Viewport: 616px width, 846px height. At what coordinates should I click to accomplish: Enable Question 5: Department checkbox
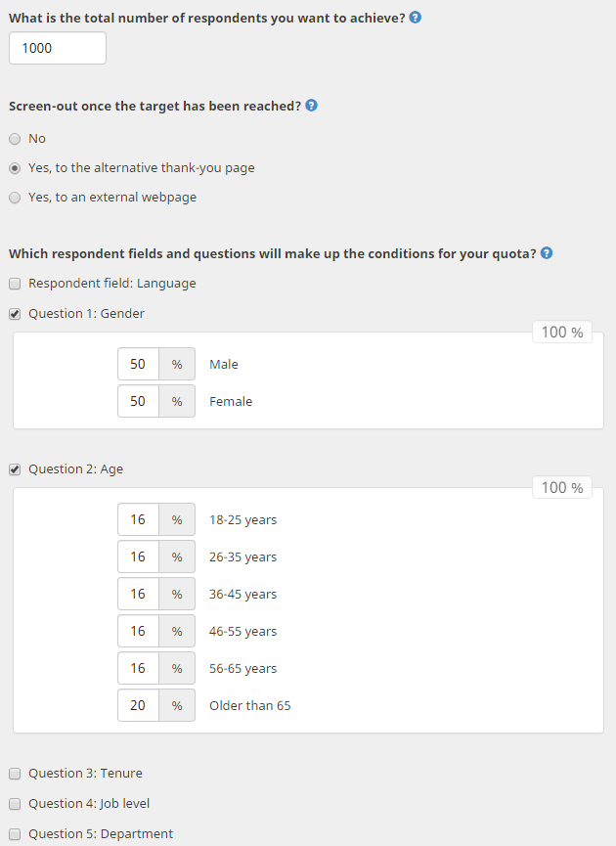point(15,834)
